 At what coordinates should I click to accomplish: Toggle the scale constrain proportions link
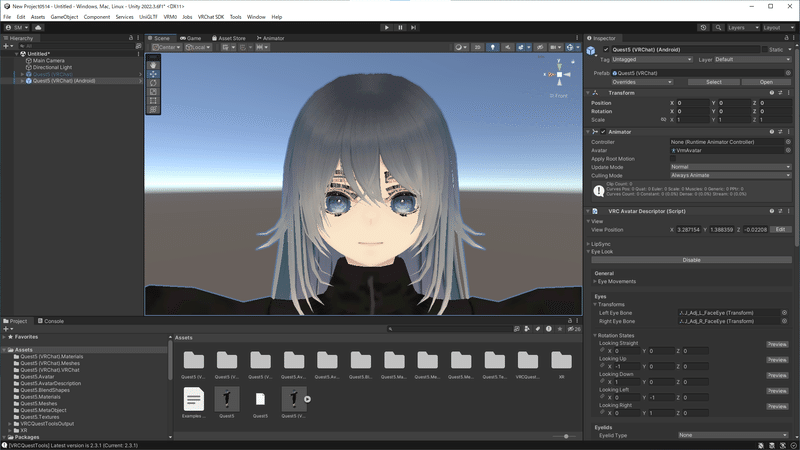pos(663,119)
